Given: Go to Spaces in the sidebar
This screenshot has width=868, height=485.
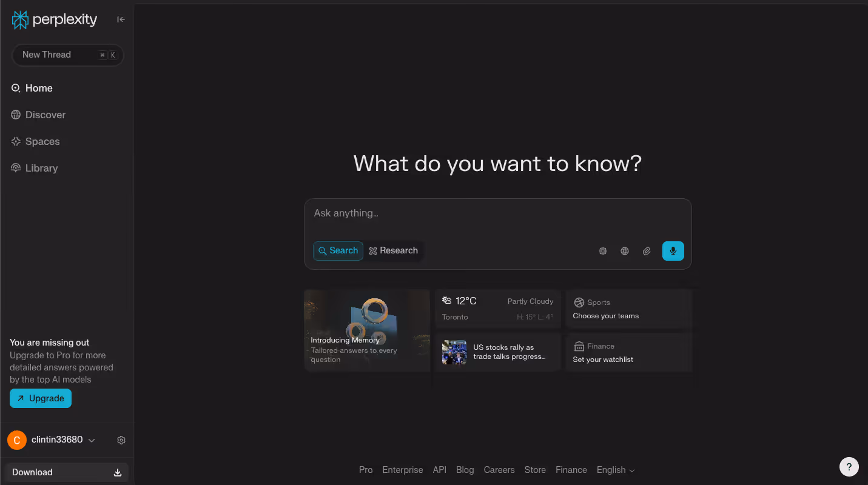Looking at the screenshot, I should [42, 141].
